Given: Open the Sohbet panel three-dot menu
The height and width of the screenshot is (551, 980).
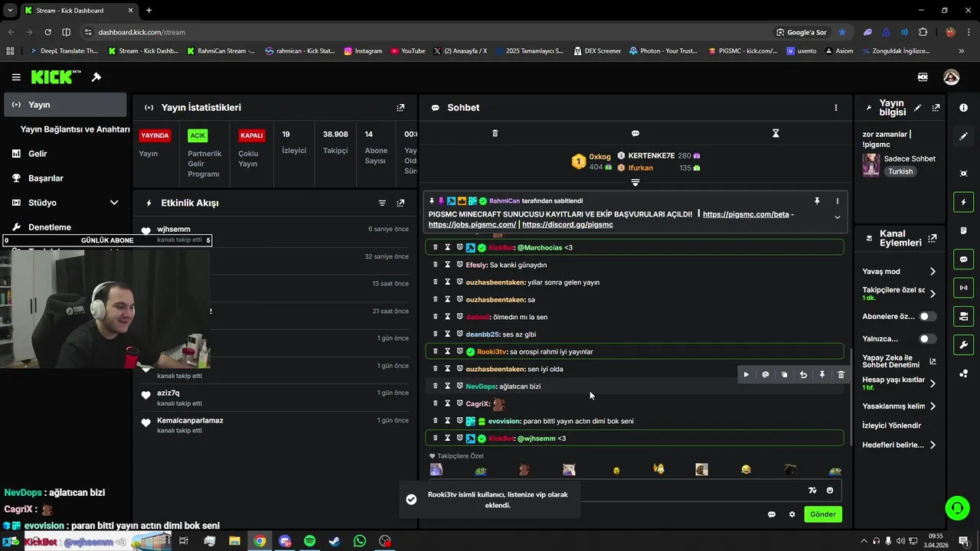Looking at the screenshot, I should (836, 108).
